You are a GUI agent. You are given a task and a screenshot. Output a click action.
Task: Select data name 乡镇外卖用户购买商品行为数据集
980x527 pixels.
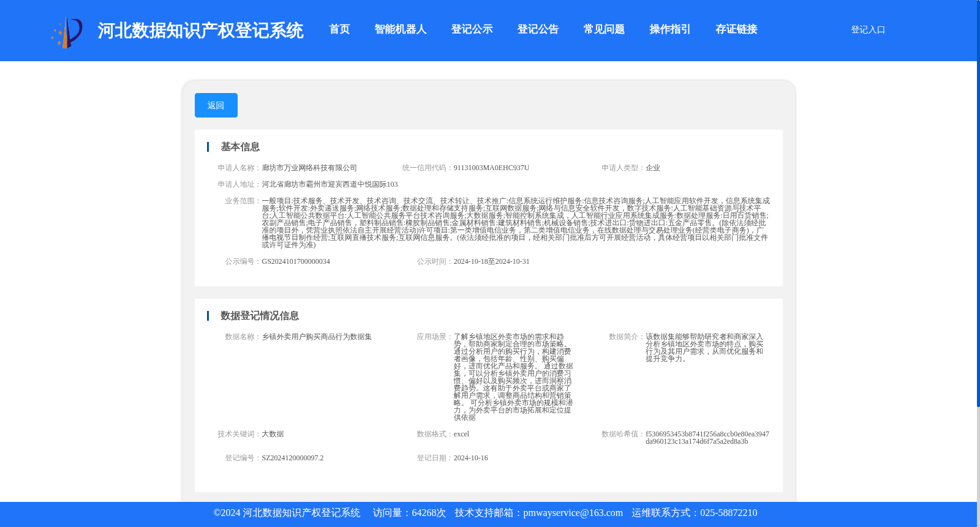pyautogui.click(x=317, y=337)
